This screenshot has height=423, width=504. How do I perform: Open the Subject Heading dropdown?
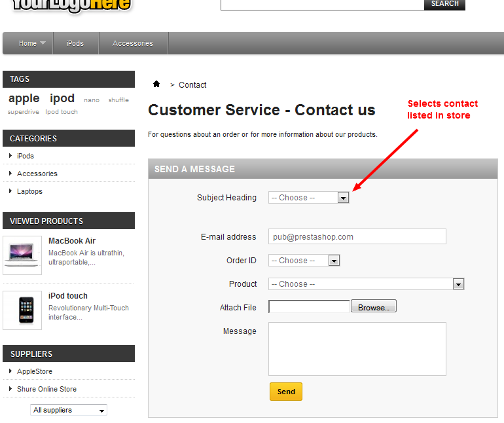click(343, 198)
